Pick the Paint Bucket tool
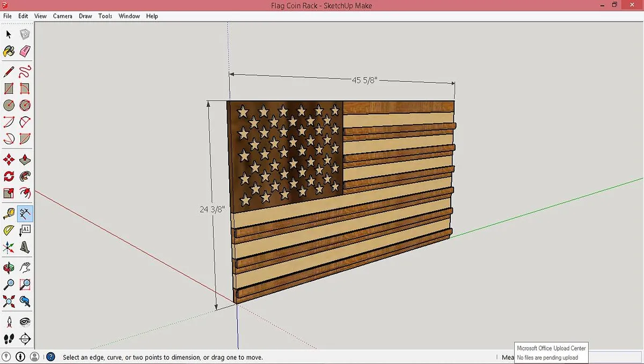The height and width of the screenshot is (364, 644). coord(9,51)
